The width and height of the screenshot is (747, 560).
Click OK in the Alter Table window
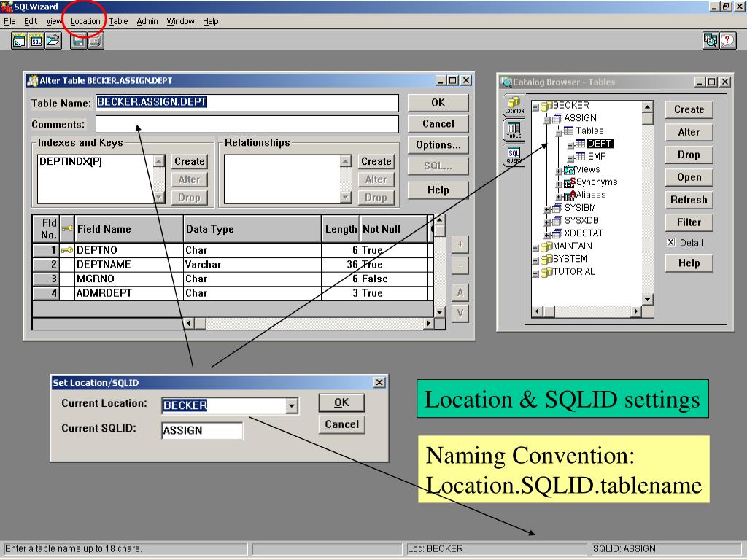click(438, 102)
